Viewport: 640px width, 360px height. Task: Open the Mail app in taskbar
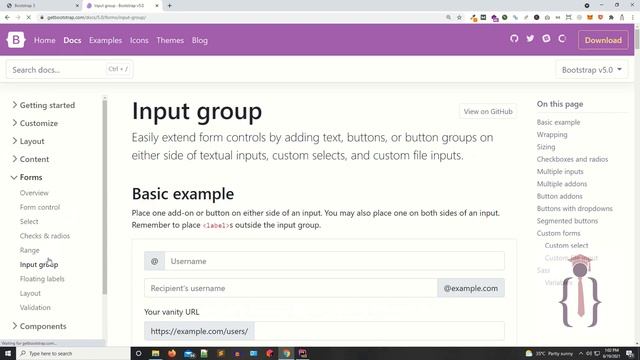tap(189, 353)
